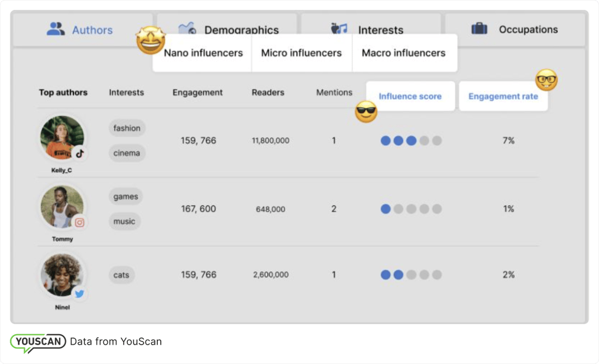Screen dimensions: 599x364
Task: Click the Instagram badge on Tommy's avatar
Action: [x=79, y=222]
